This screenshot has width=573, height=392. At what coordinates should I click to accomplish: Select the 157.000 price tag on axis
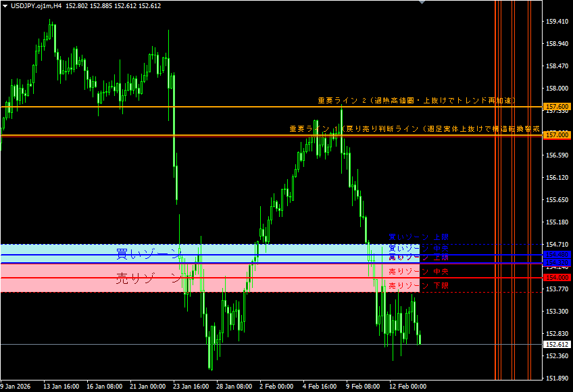click(x=557, y=135)
